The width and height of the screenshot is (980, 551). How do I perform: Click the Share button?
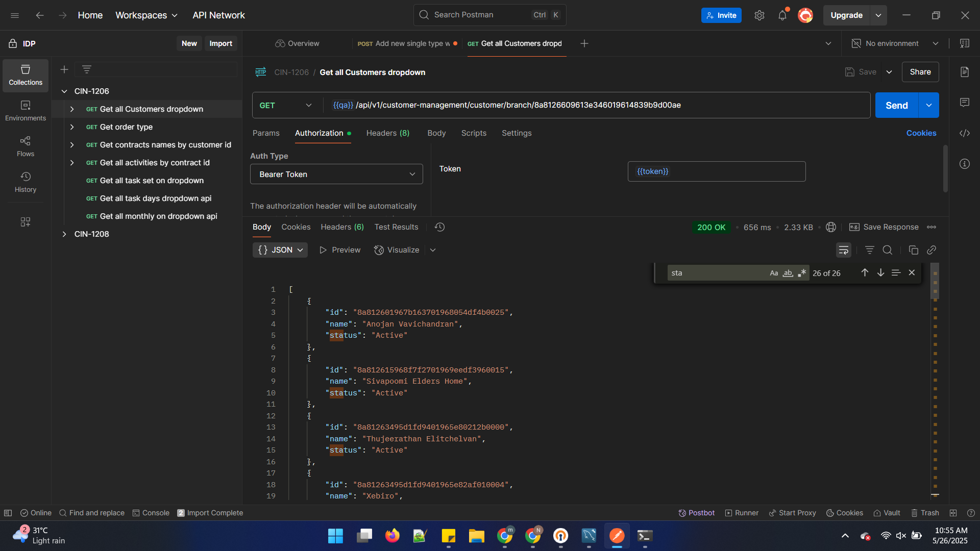[x=920, y=72]
